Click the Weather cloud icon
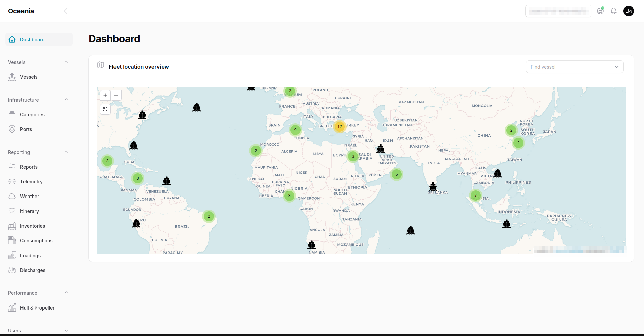644x336 pixels. tap(12, 196)
